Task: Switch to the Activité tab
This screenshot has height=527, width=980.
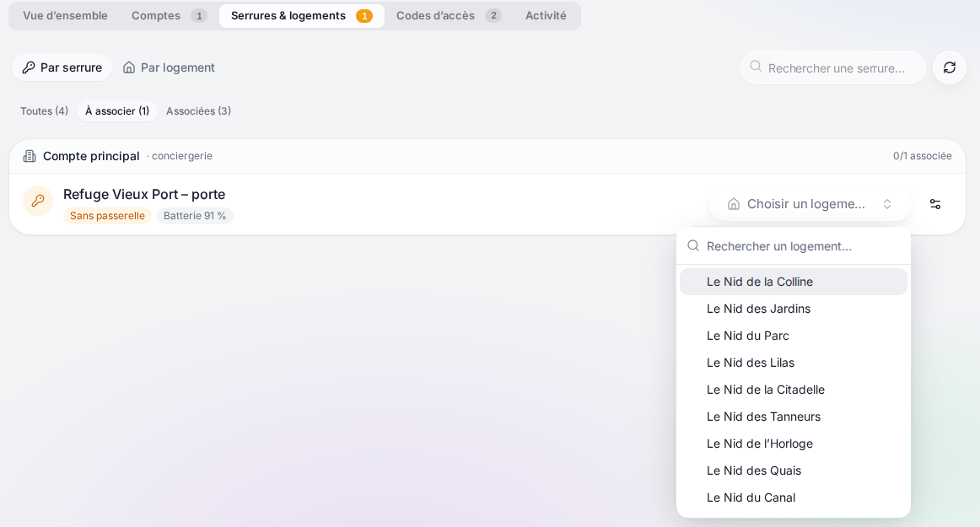Action: click(546, 16)
